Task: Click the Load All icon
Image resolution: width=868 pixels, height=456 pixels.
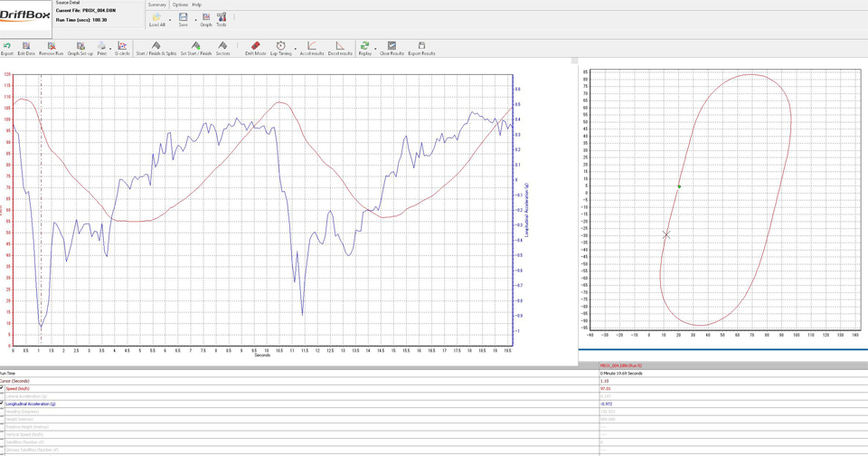Action: point(156,17)
